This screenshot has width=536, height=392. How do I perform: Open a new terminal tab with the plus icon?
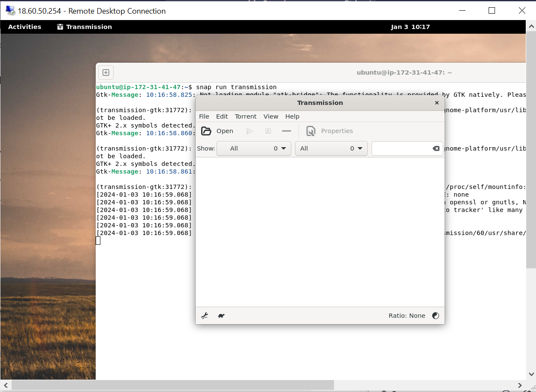[x=105, y=73]
